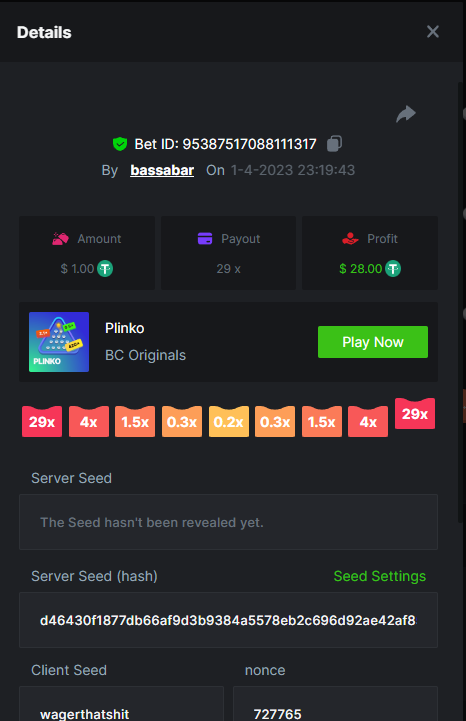Click the Client Seed field wagerthatshit
466x721 pixels.
121,704
